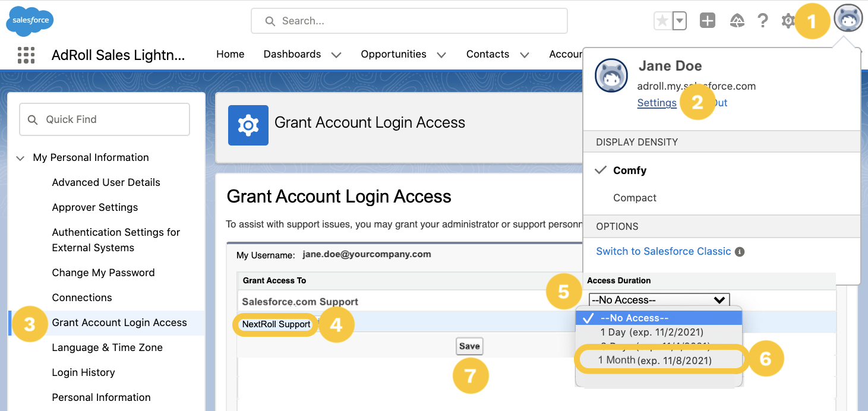Viewport: 868px width, 411px height.
Task: Expand the Opportunities navigation dropdown
Action: click(x=441, y=55)
